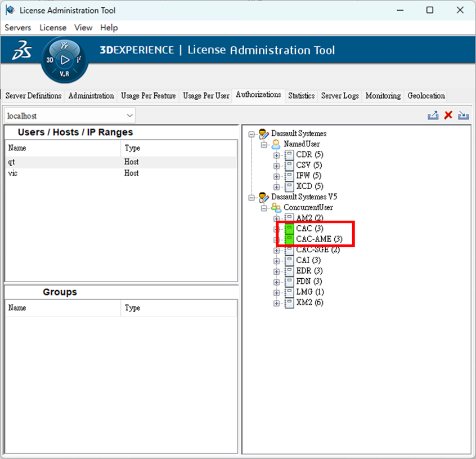Open the Help menu
This screenshot has height=459, width=476.
pos(109,28)
